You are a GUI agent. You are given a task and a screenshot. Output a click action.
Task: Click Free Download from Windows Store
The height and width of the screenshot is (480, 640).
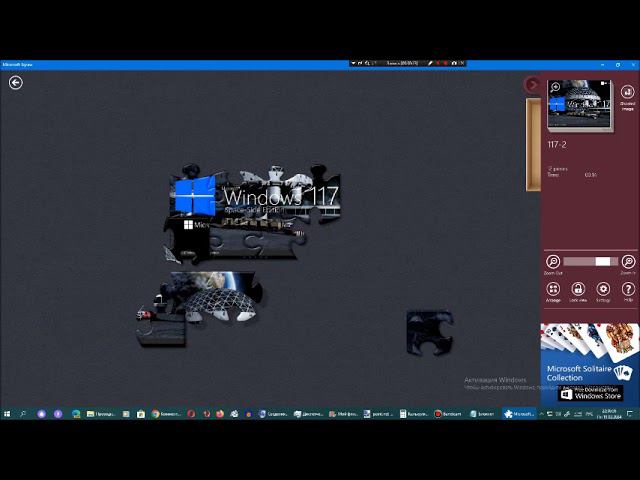pos(591,393)
